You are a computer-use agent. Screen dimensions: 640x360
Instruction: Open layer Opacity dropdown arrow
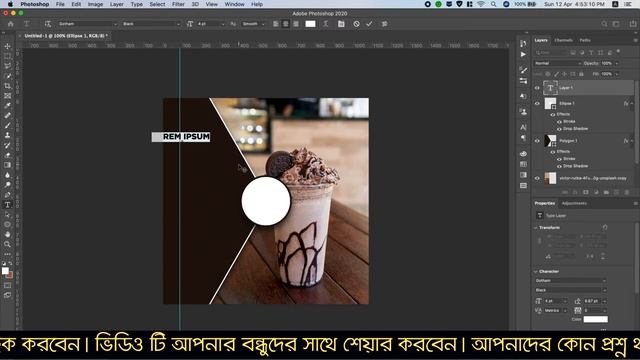point(617,63)
